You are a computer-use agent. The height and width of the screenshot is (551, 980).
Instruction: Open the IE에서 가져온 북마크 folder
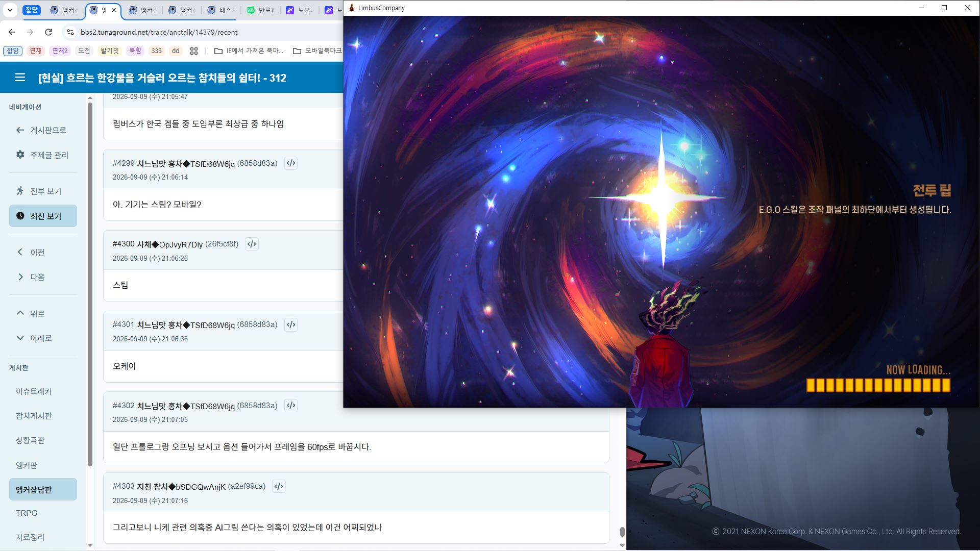(x=249, y=51)
